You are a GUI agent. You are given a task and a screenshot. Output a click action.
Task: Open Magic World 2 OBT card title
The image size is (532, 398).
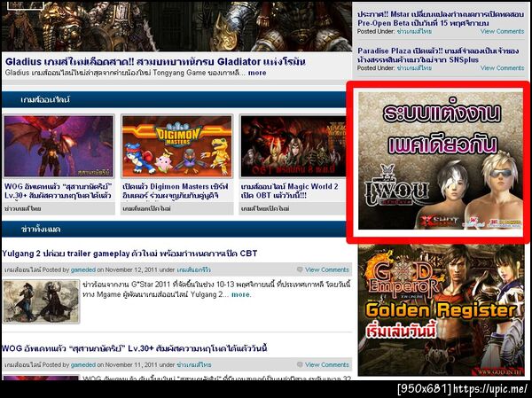click(290, 191)
